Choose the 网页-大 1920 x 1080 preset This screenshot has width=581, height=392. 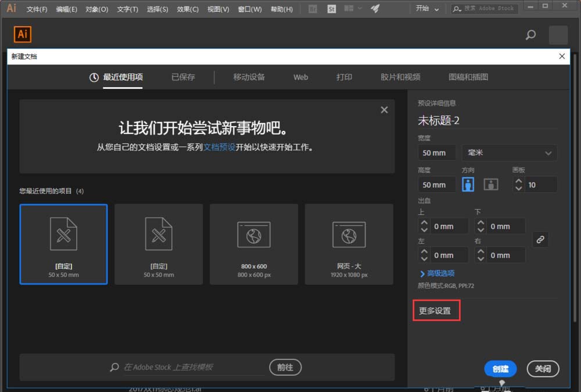click(349, 244)
